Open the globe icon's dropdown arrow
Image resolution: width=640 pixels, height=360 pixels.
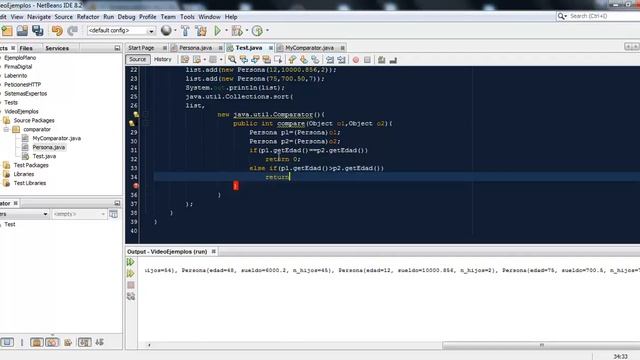point(176,30)
